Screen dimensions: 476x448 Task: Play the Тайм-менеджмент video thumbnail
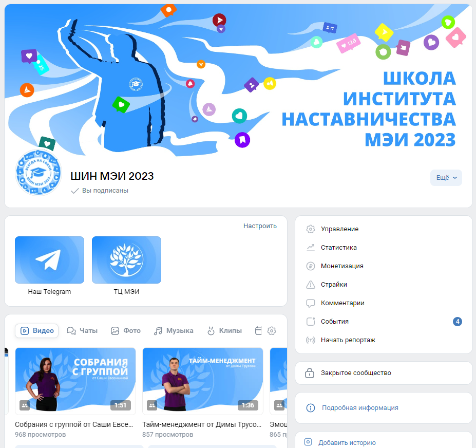point(202,381)
